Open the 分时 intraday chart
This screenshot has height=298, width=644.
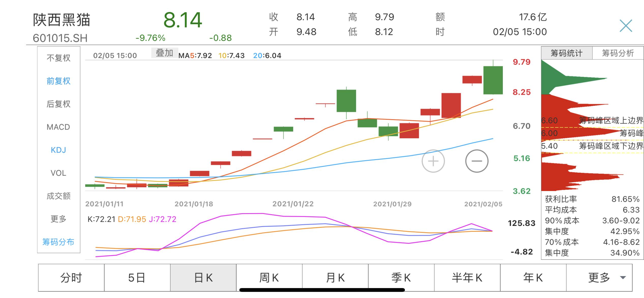coord(71,278)
